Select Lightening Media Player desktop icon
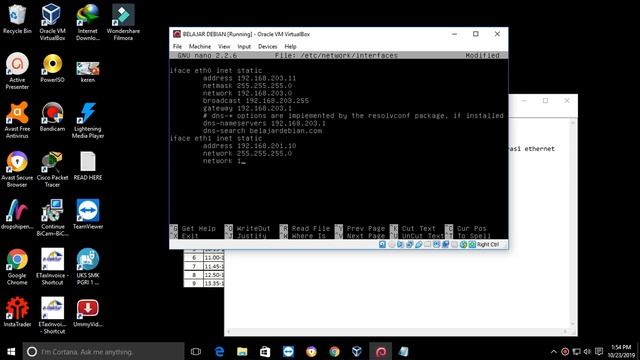 (88, 120)
